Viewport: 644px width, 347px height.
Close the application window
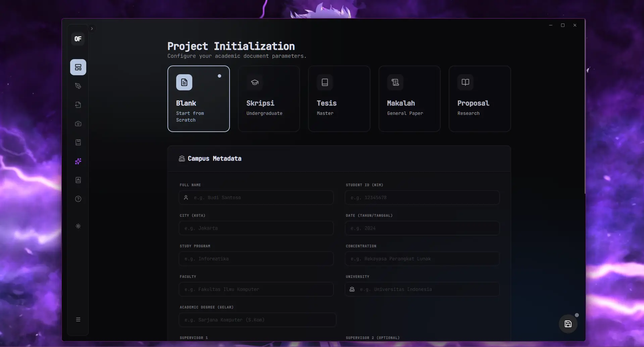575,25
